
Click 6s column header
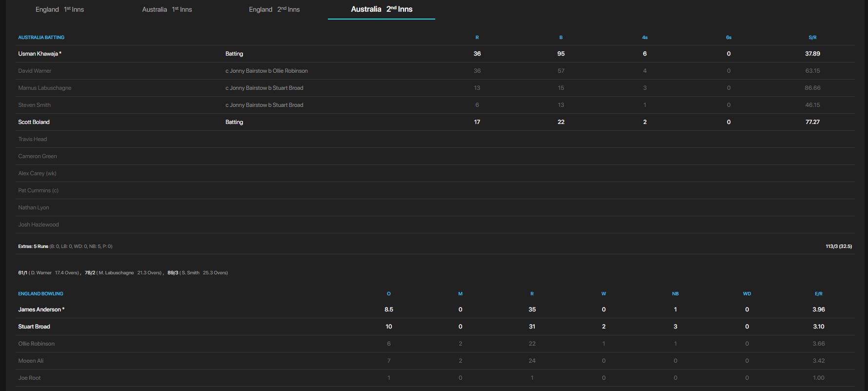click(729, 37)
